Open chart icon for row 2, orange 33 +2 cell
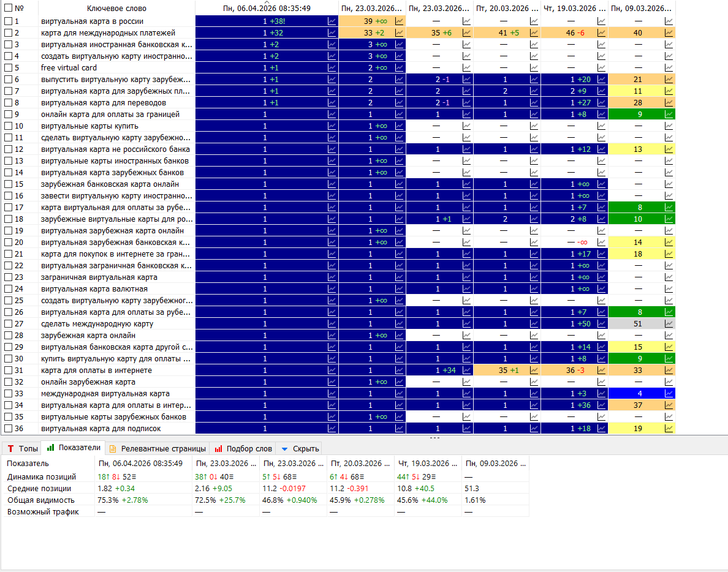 pos(399,33)
